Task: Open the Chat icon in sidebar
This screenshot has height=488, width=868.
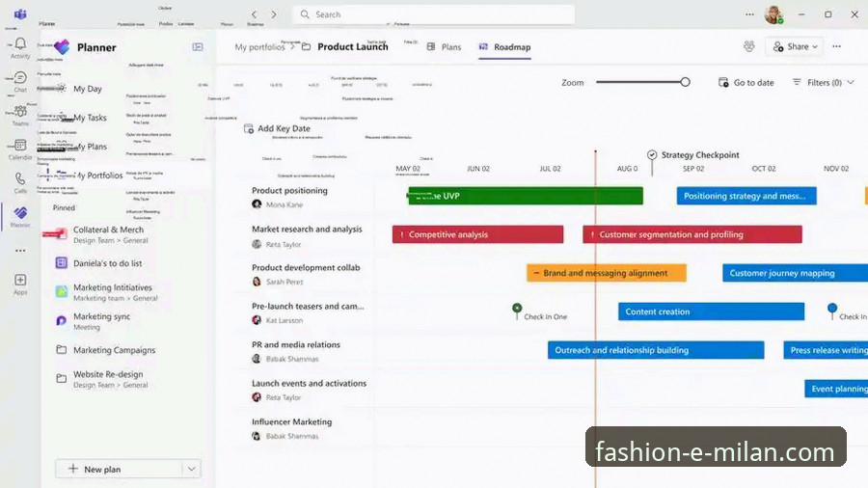Action: pyautogui.click(x=20, y=79)
